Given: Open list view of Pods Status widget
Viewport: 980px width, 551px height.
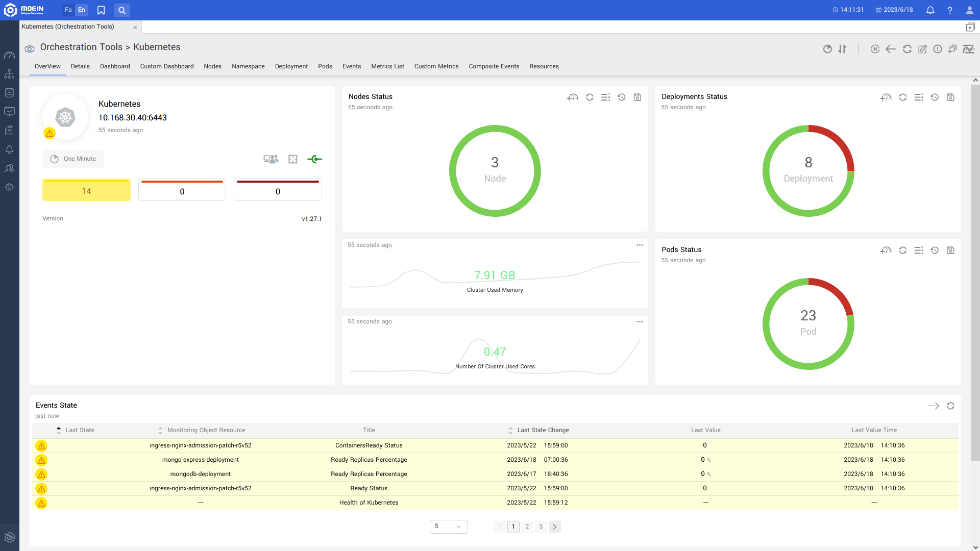Looking at the screenshot, I should [919, 250].
